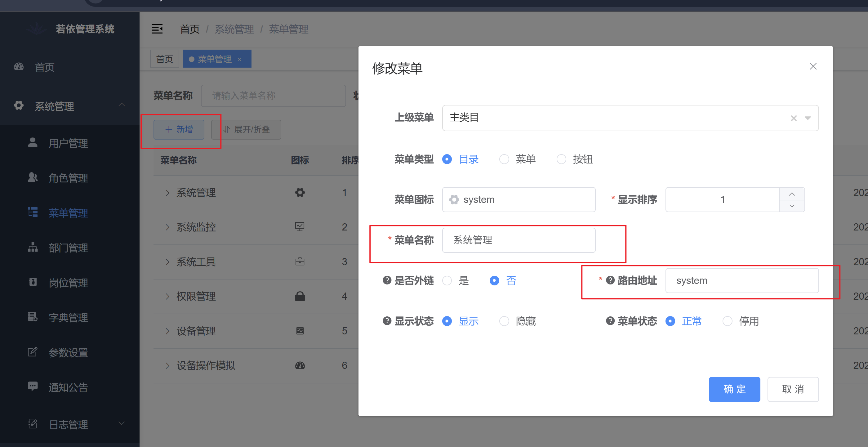Screen dimensions: 868x447
Task: Click the help icon beside 菜单状态
Action: [x=610, y=321]
